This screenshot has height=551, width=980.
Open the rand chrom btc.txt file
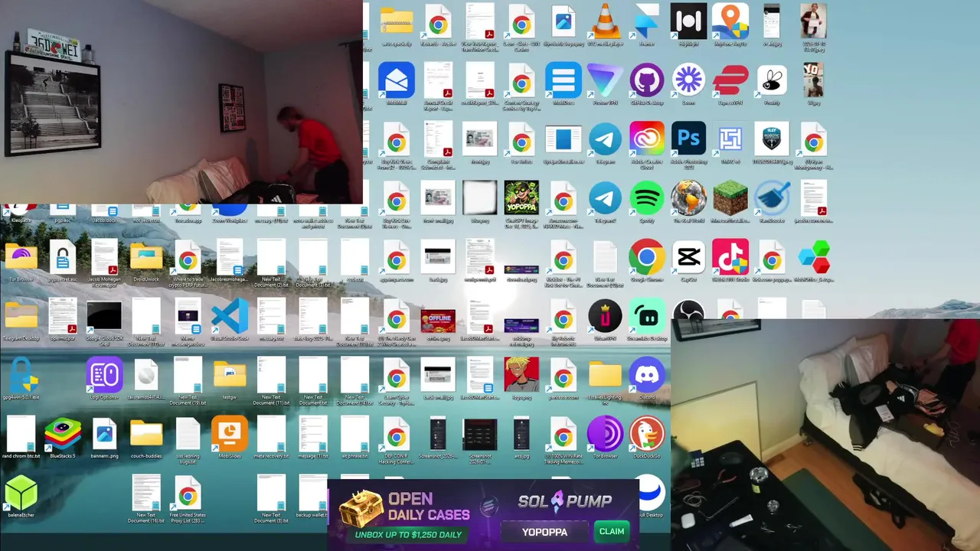21,434
